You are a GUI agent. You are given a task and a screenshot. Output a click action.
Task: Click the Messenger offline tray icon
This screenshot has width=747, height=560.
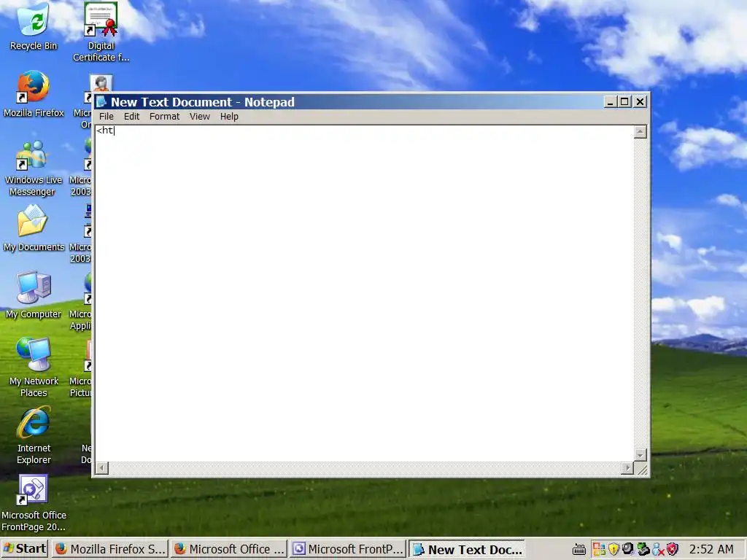click(658, 550)
